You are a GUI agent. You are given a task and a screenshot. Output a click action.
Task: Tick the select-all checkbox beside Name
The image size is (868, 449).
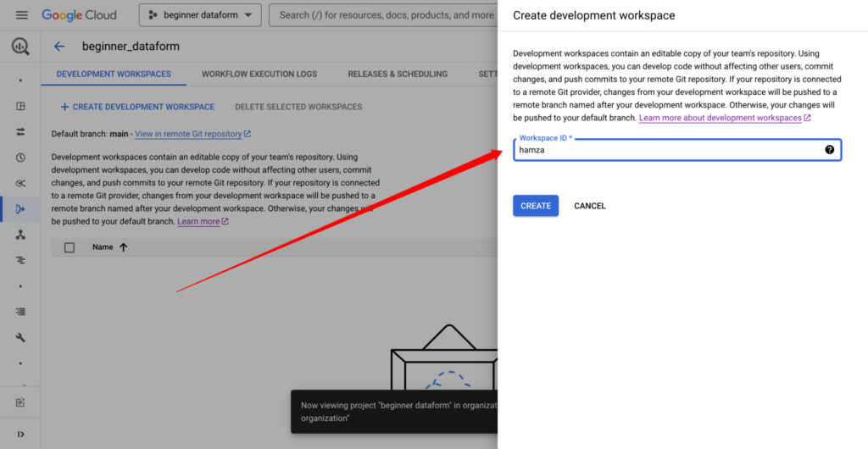click(x=70, y=247)
